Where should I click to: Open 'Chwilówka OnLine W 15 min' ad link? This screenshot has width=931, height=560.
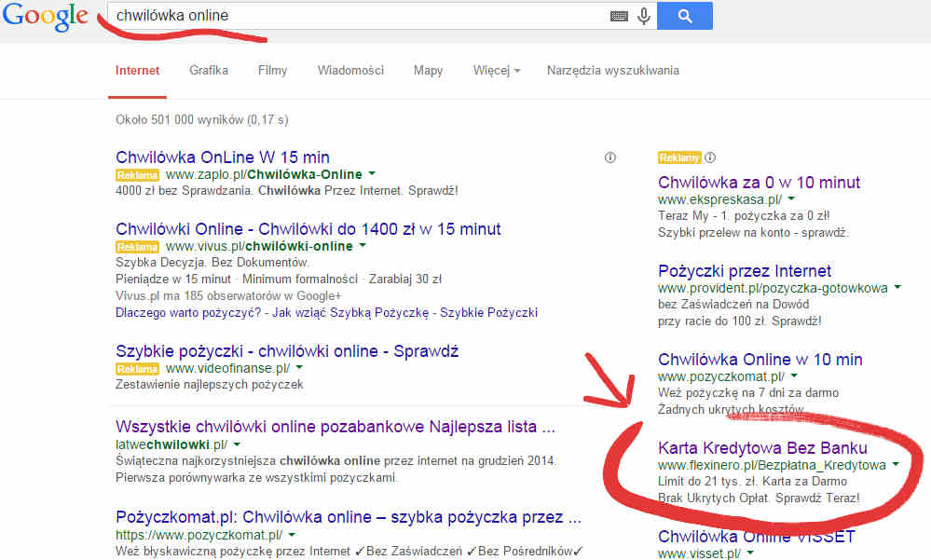(223, 157)
